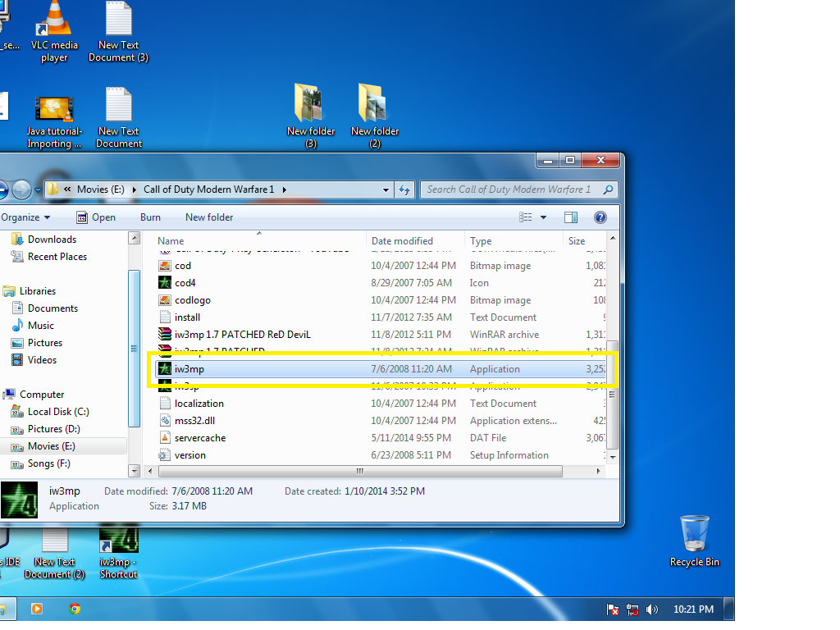Click the Action Center flag in system tray
Viewport: 840px width, 630px height.
[x=613, y=609]
